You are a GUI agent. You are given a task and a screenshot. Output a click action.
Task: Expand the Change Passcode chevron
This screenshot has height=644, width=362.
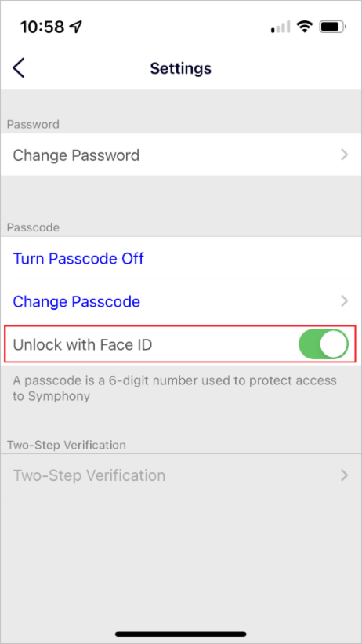pos(344,301)
